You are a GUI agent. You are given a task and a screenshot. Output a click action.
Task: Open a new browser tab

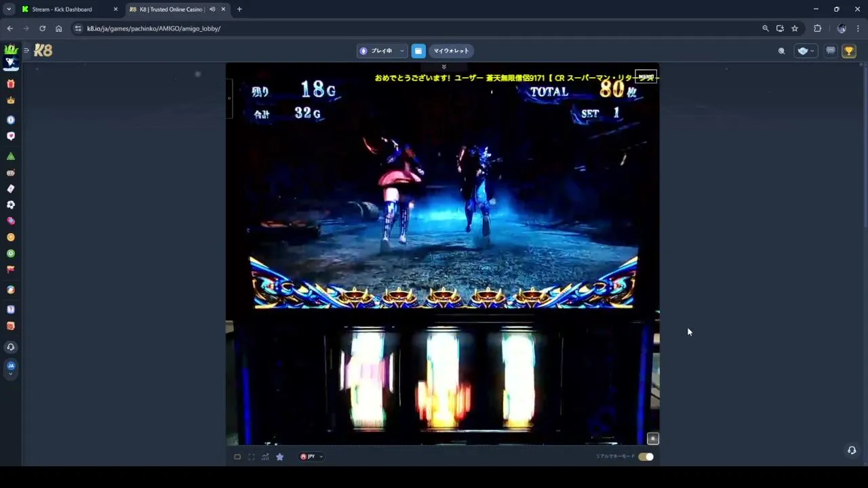click(239, 9)
